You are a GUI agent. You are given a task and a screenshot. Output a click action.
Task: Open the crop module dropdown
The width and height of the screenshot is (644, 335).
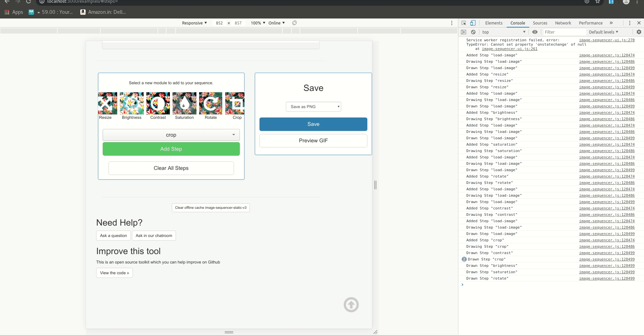click(x=171, y=135)
